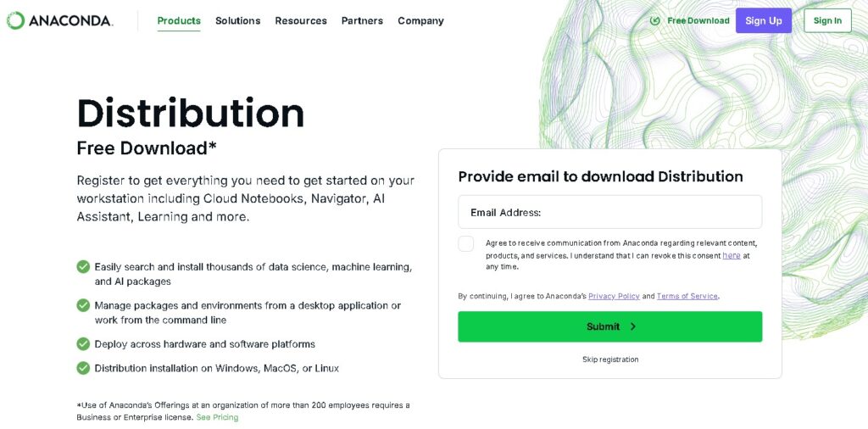This screenshot has height=429, width=868.
Task: Open the Solutions menu
Action: pyautogui.click(x=237, y=20)
